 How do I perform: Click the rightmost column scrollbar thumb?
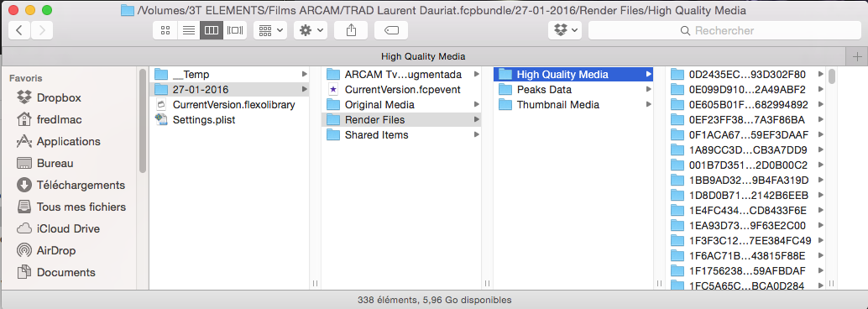coord(831,76)
